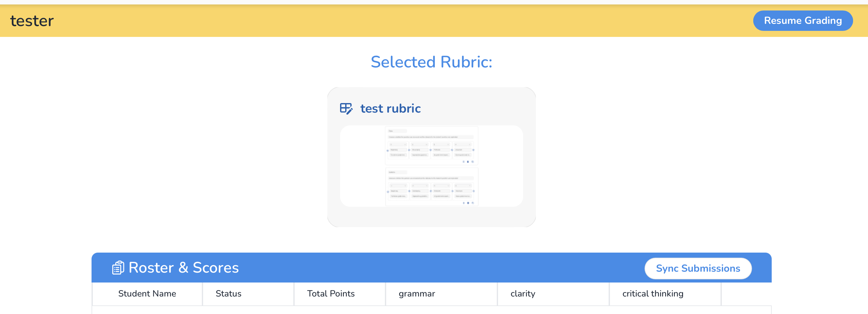Screen dimensions: 868x314
Task: Click the Selected Rubric heading
Action: [431, 62]
